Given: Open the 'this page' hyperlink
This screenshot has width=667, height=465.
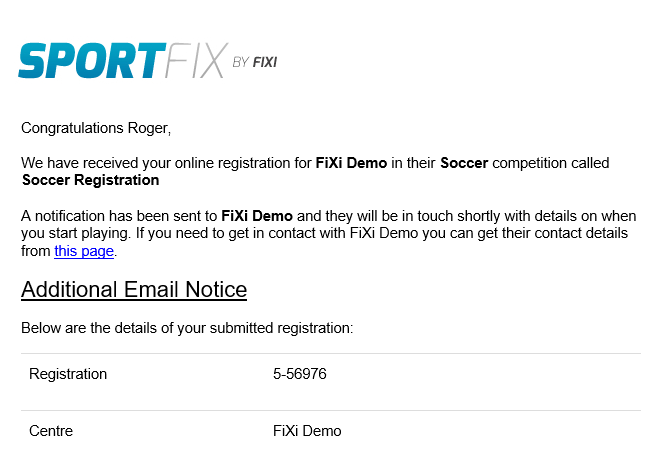Looking at the screenshot, I should (x=84, y=251).
